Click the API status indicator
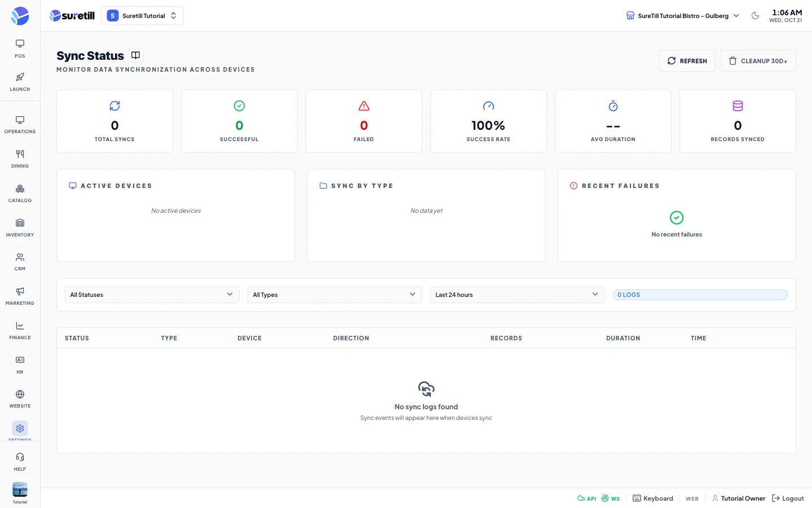The width and height of the screenshot is (812, 508). tap(586, 498)
